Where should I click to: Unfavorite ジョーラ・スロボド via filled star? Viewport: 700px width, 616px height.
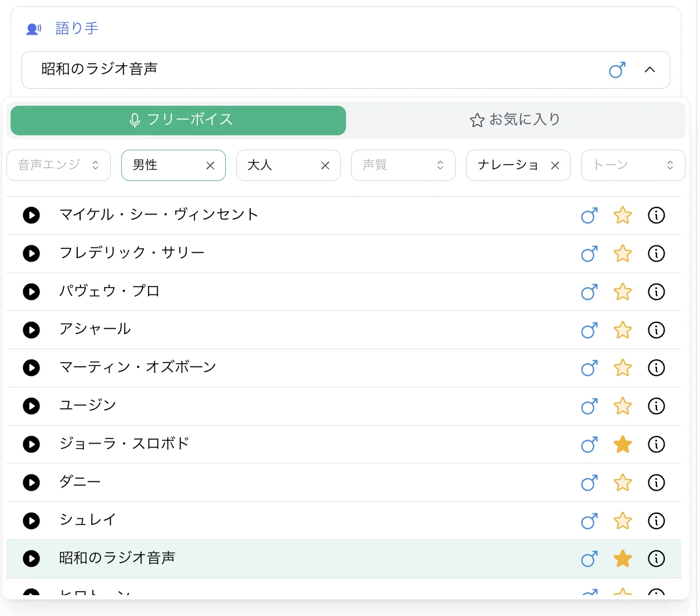point(623,444)
